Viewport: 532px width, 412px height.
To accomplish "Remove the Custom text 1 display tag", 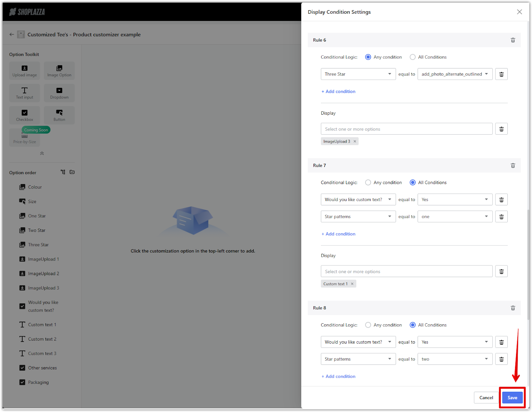I will (352, 284).
